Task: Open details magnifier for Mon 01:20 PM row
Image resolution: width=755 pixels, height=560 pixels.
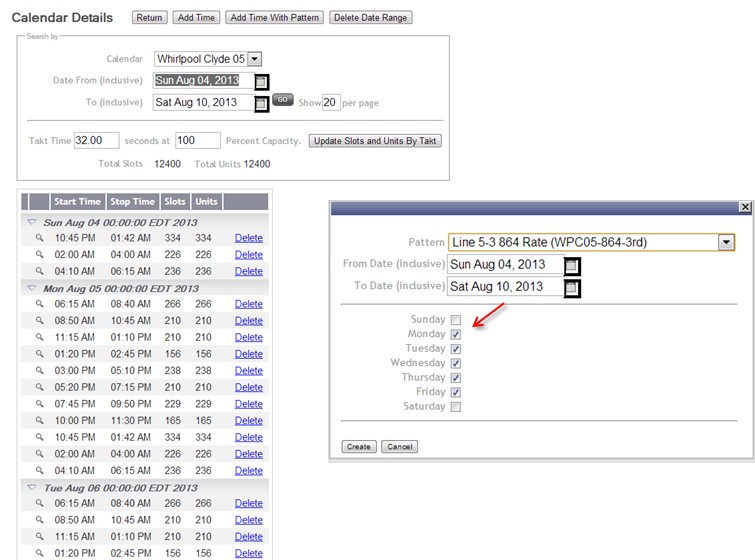Action: click(39, 354)
